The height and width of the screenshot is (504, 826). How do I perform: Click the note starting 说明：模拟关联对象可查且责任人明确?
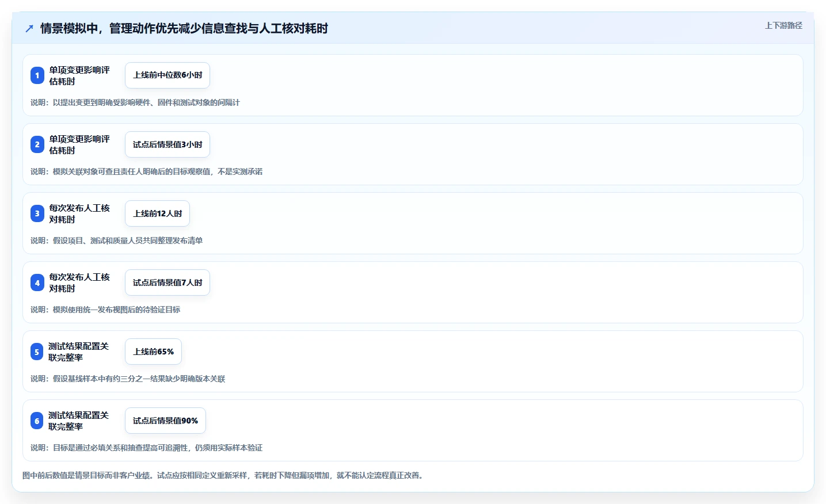click(147, 171)
